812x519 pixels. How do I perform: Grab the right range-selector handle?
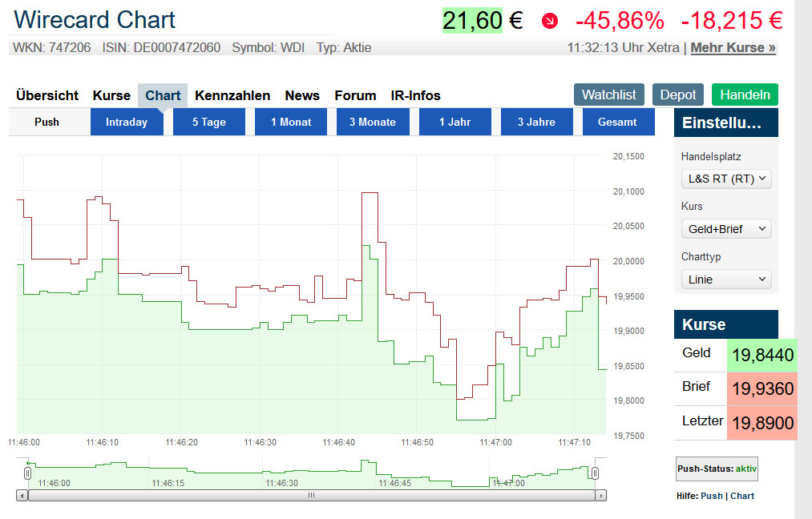point(595,473)
